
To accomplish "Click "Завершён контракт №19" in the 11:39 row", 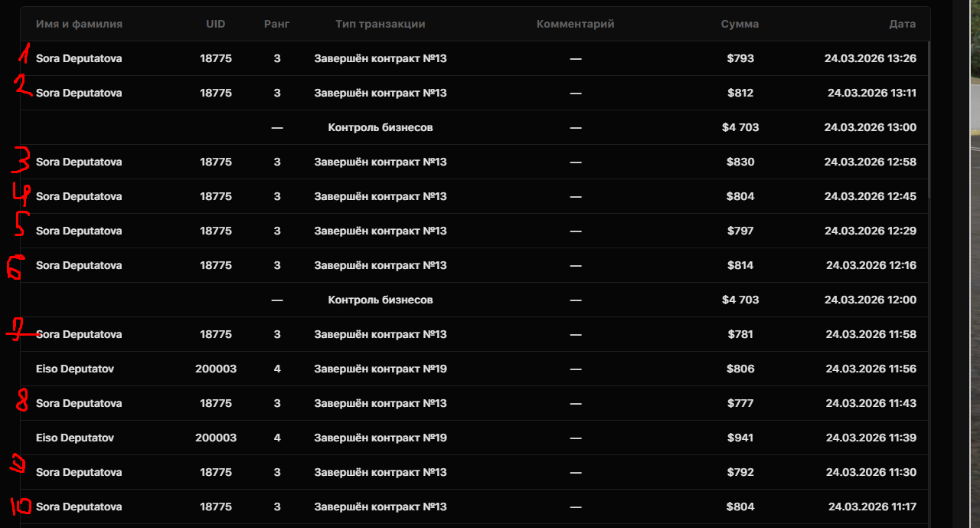I will [x=381, y=438].
